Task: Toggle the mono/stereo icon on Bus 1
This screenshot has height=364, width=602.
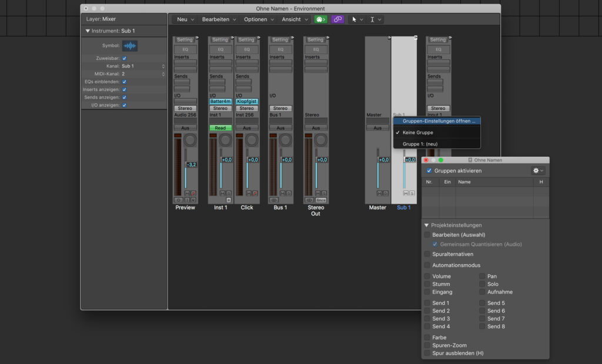Action: tap(274, 200)
